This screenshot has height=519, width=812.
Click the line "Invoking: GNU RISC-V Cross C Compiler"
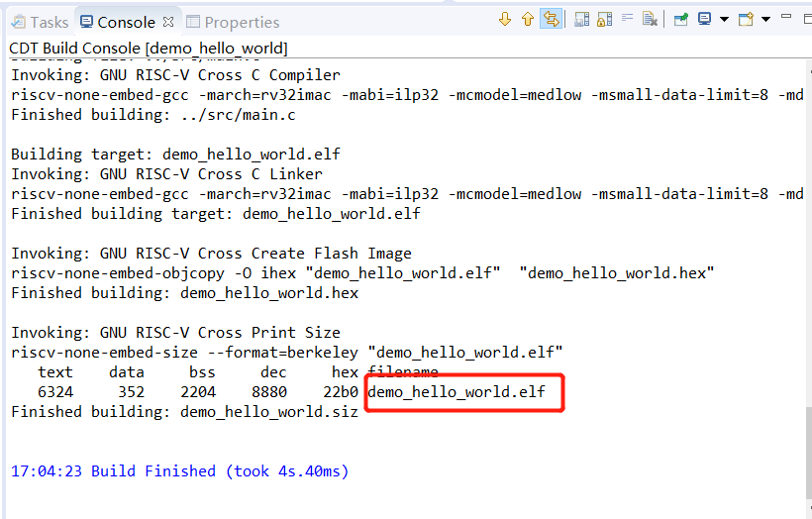(175, 75)
